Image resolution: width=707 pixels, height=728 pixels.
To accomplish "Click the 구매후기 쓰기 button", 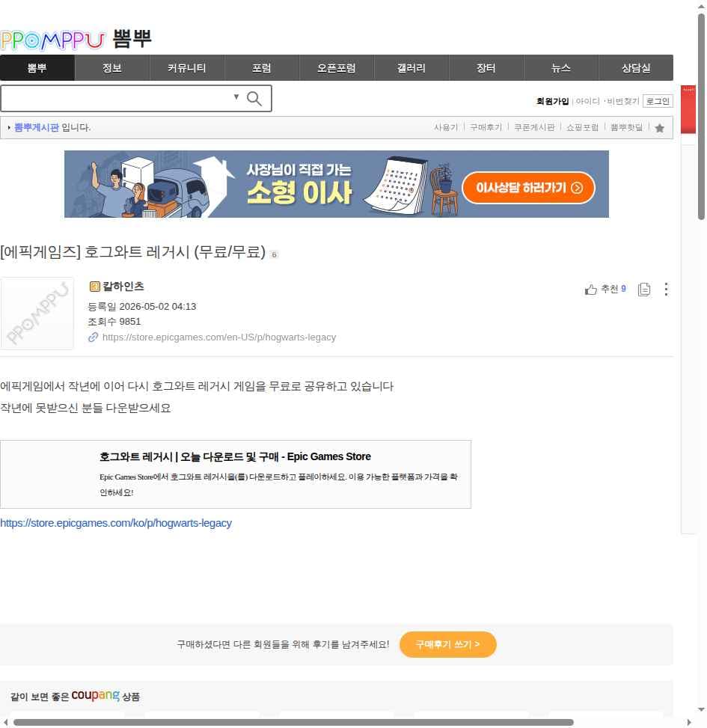I will coord(448,644).
